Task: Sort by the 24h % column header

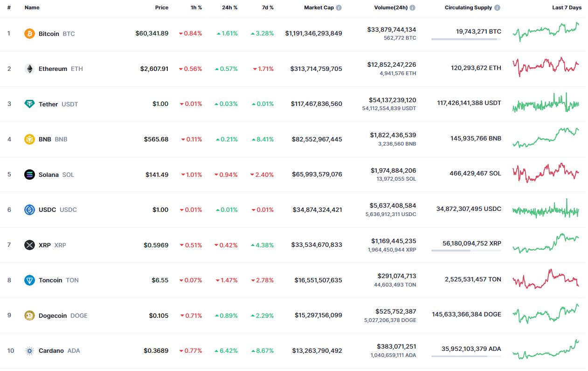Action: [x=230, y=7]
